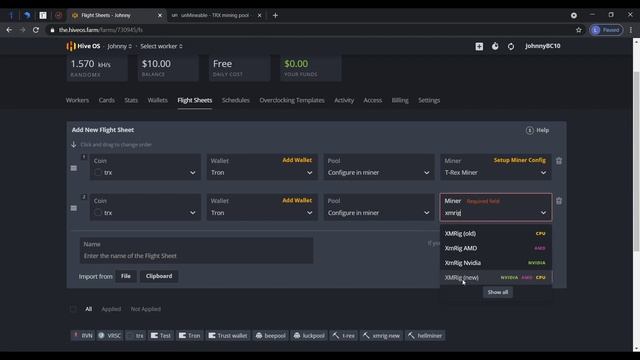Grab the first row's reorder handle
Viewport: 640px width, 360px height.
[74, 168]
